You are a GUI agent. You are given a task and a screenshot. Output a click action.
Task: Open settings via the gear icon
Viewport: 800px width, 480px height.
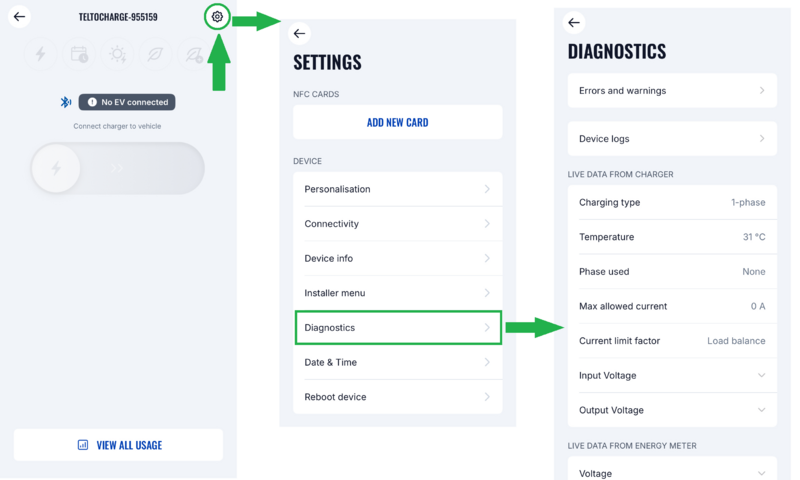coord(217,17)
